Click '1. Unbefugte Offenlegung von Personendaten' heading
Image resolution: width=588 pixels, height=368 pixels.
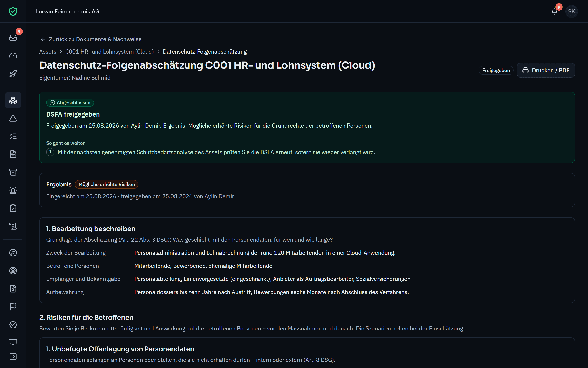point(120,349)
